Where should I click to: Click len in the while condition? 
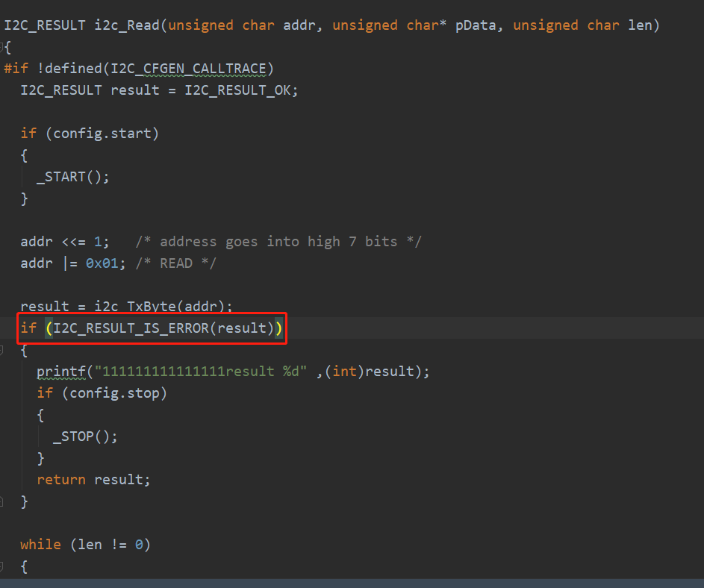point(90,545)
